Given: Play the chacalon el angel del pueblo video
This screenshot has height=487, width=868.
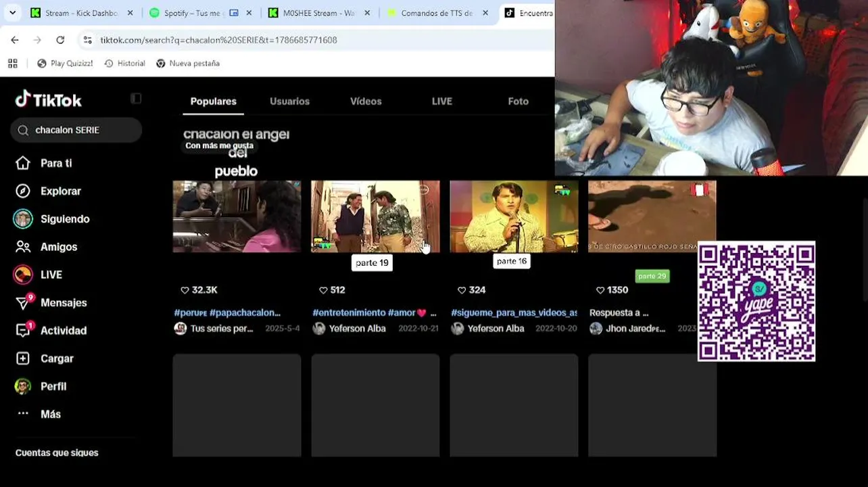Looking at the screenshot, I should (x=237, y=216).
